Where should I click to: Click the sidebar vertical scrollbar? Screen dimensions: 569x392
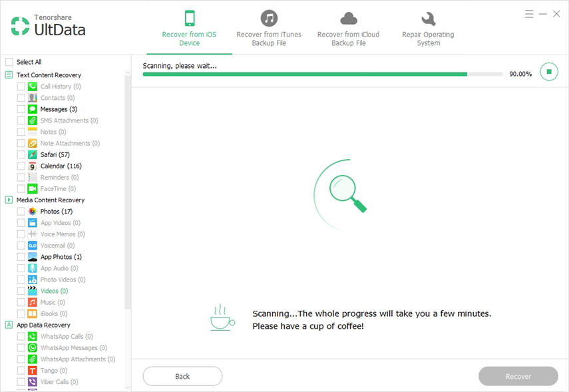(x=127, y=192)
